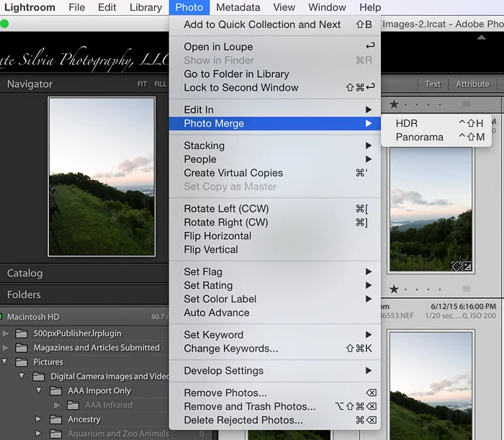Expand the Catalog panel
The image size is (504, 440).
pos(84,273)
